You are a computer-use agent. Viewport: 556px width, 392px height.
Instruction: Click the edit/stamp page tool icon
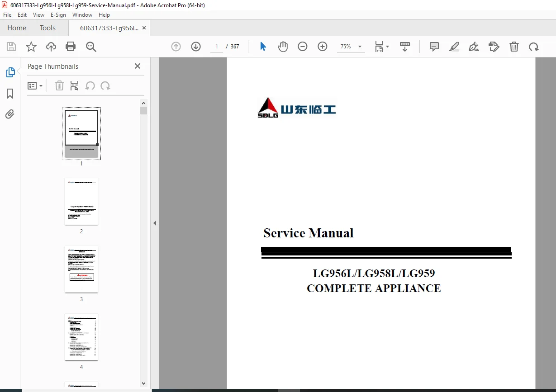pos(494,47)
